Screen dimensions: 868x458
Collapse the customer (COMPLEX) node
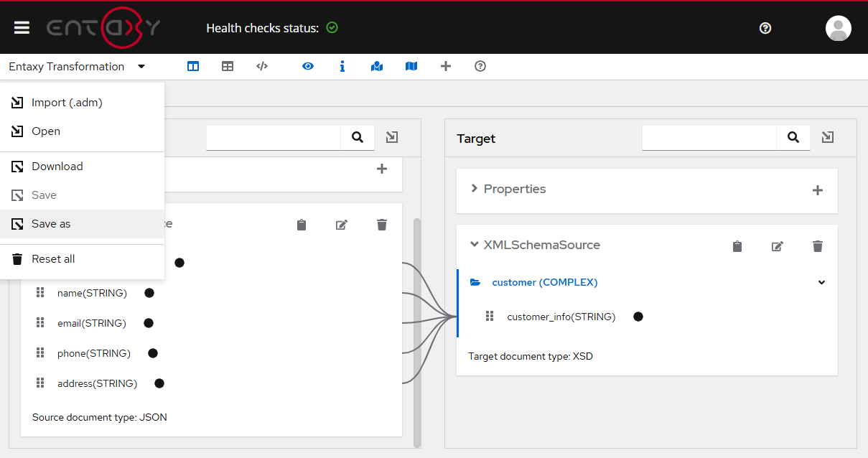[x=821, y=282]
